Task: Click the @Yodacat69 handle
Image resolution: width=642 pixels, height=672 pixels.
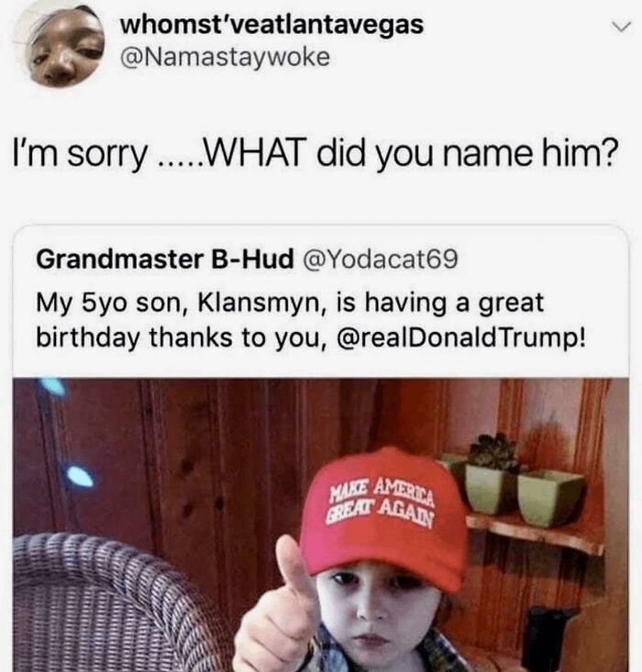Action: [381, 259]
